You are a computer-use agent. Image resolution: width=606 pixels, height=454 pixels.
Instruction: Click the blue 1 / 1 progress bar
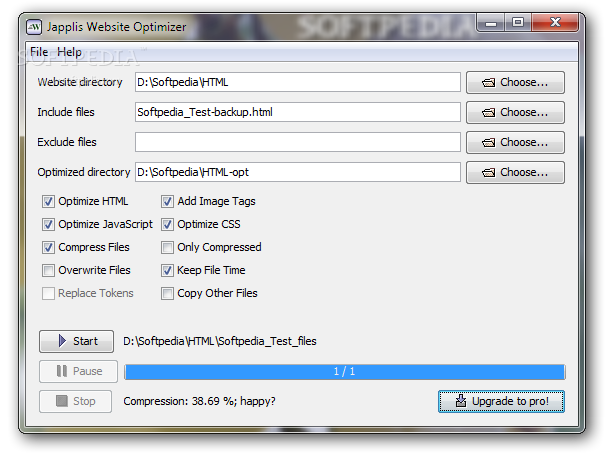(345, 372)
